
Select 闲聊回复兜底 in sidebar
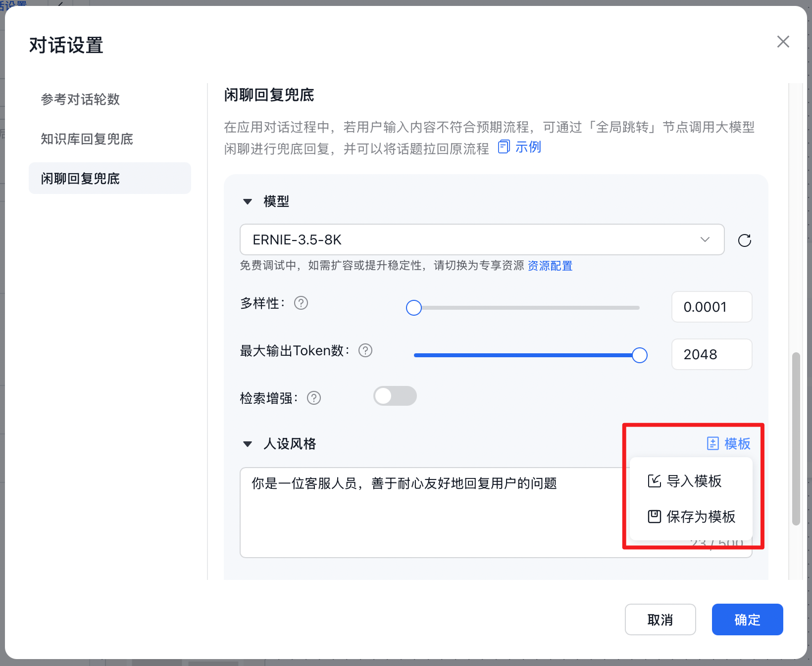pos(110,178)
